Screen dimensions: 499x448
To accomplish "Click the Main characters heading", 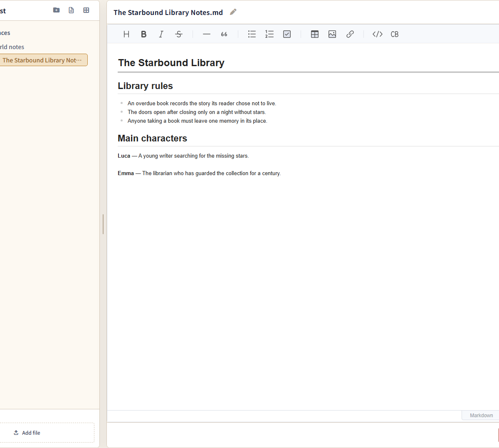I will (x=152, y=138).
